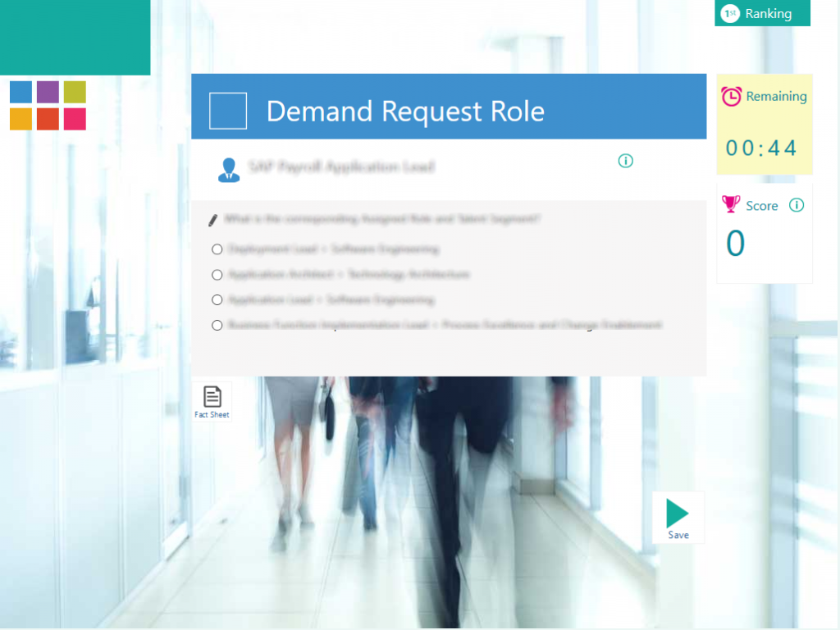Click the pink tile in the color grid
840x630 pixels.
click(75, 118)
